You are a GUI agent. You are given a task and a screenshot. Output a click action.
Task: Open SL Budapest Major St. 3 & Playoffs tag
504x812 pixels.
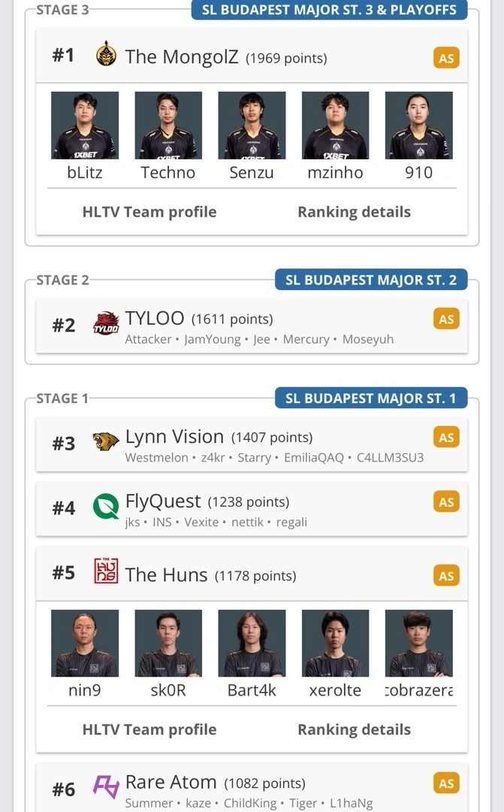tap(329, 10)
